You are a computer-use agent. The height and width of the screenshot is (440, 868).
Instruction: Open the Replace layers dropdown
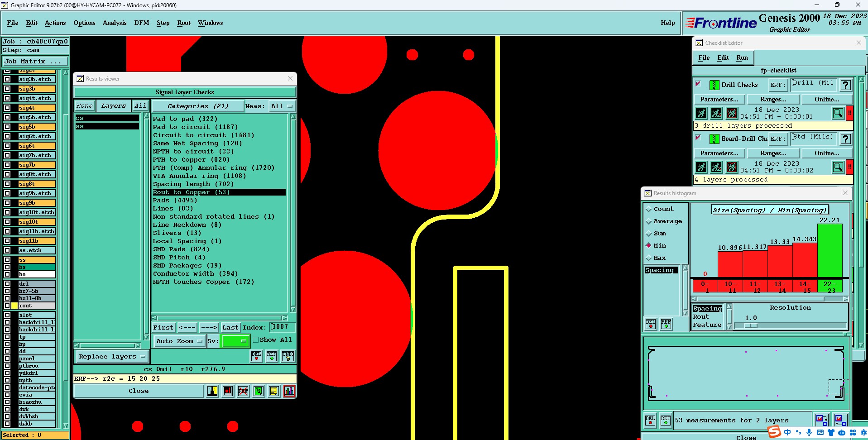coord(111,357)
